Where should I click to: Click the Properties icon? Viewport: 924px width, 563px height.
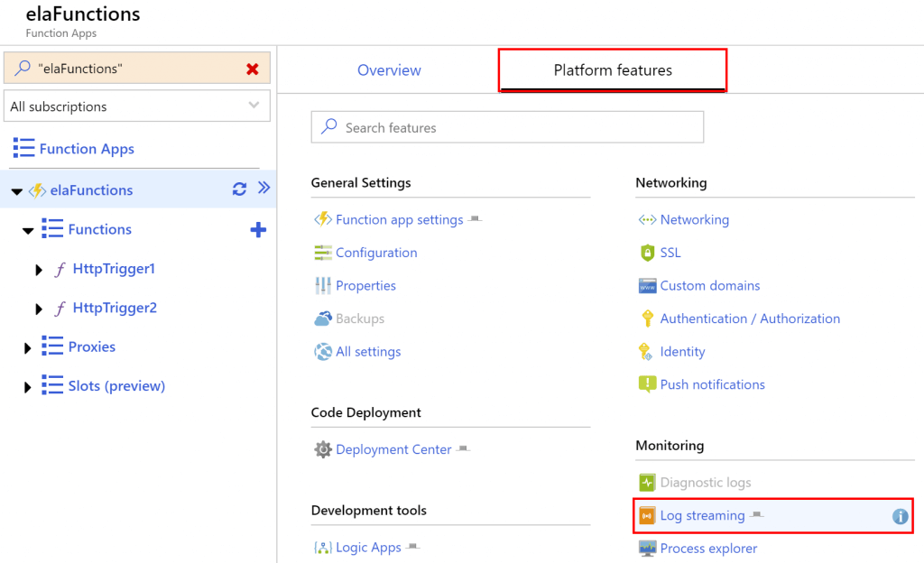click(x=322, y=286)
